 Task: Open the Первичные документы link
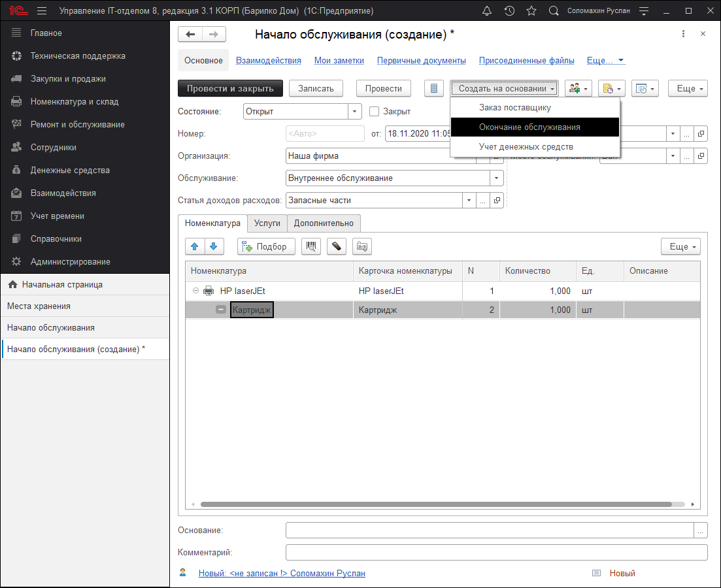(x=421, y=61)
